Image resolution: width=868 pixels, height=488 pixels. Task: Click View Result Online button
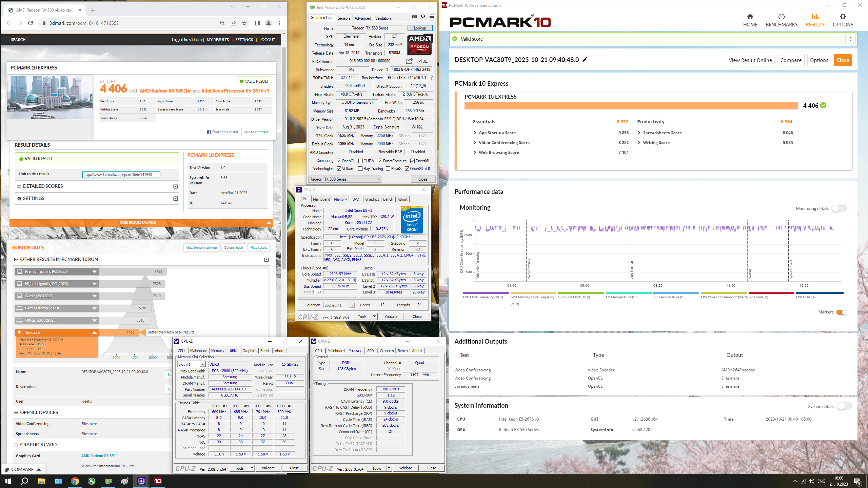(x=750, y=60)
